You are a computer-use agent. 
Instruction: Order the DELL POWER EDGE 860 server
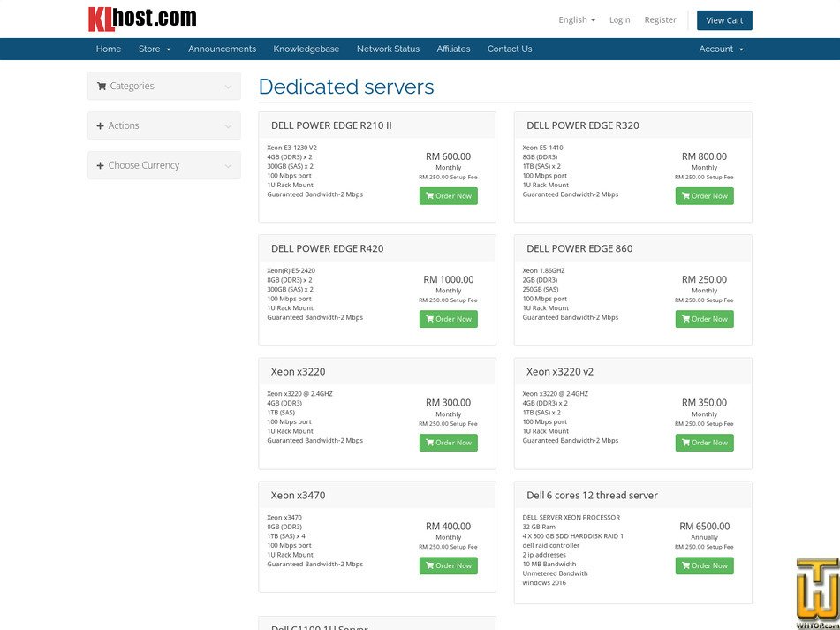tap(705, 319)
